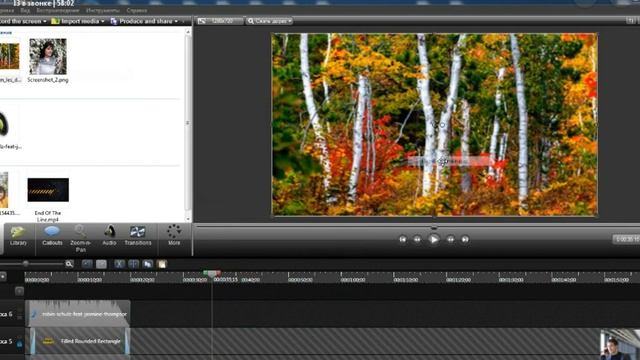Click the webcam video thumbnail on timeline
Screen dimensions: 640x360
coord(620,345)
